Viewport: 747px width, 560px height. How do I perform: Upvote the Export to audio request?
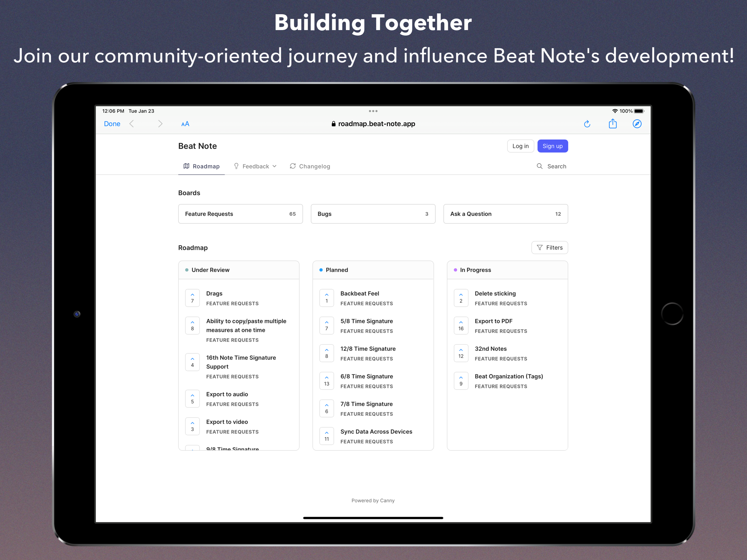point(192,399)
